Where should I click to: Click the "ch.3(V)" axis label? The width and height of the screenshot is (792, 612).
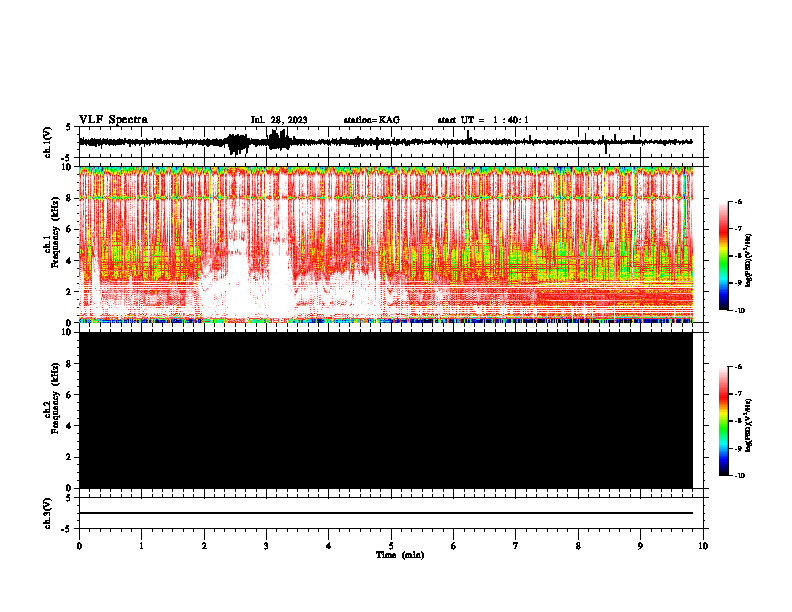click(48, 514)
